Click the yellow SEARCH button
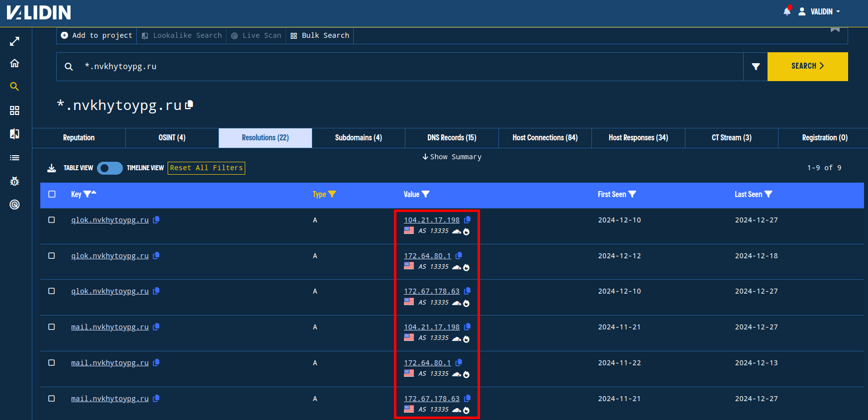This screenshot has width=868, height=420. coord(808,67)
